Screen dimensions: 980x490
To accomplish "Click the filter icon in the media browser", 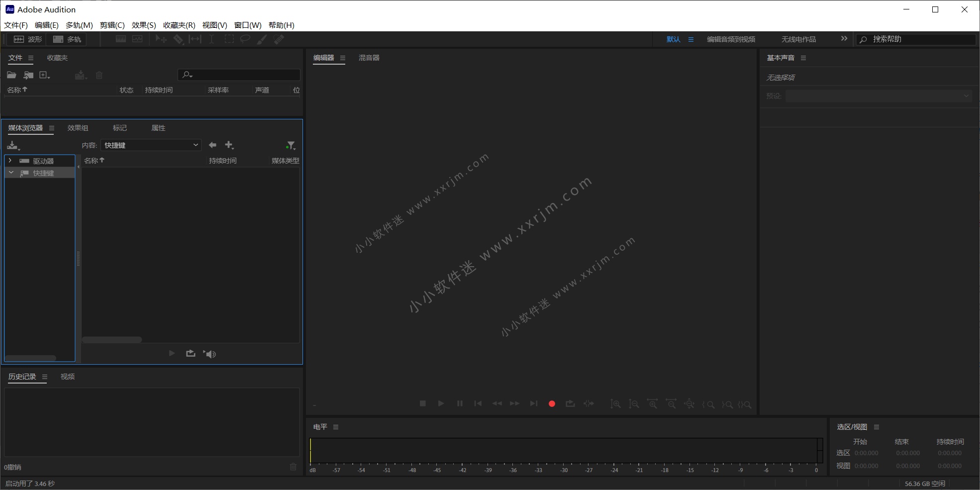I will tap(291, 145).
